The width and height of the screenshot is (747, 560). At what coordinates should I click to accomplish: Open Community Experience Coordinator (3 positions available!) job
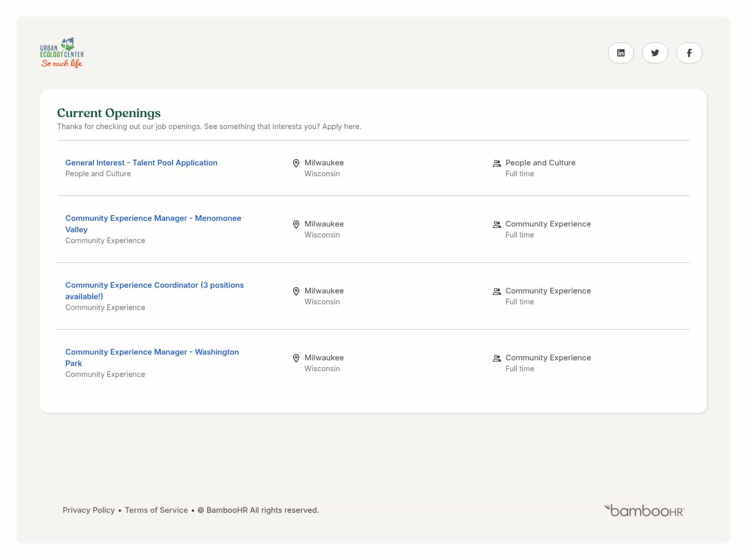[155, 291]
